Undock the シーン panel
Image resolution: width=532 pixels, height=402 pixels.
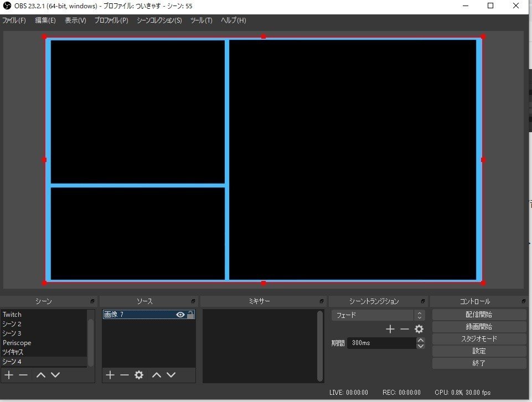[x=92, y=301]
